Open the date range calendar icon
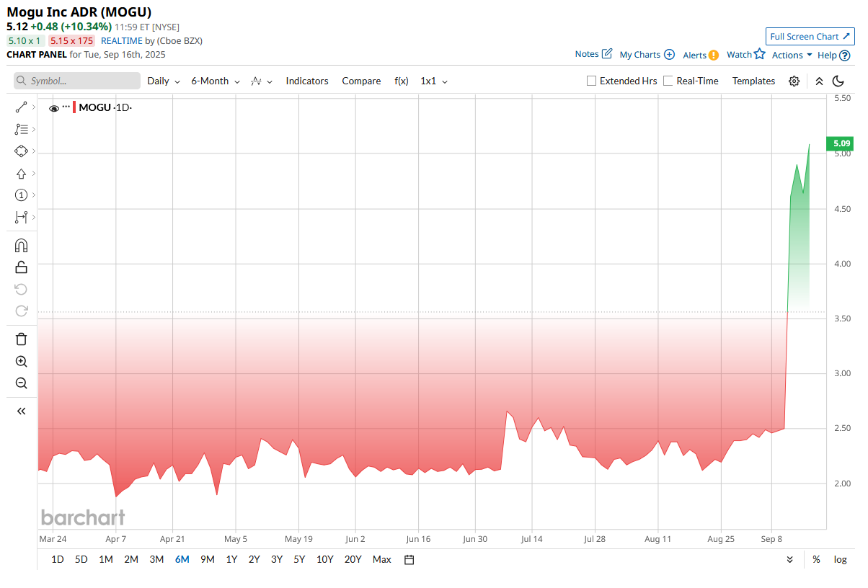 (409, 559)
